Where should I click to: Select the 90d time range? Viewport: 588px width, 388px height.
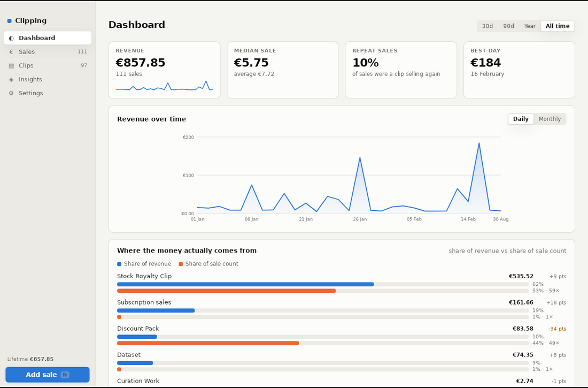coord(508,26)
